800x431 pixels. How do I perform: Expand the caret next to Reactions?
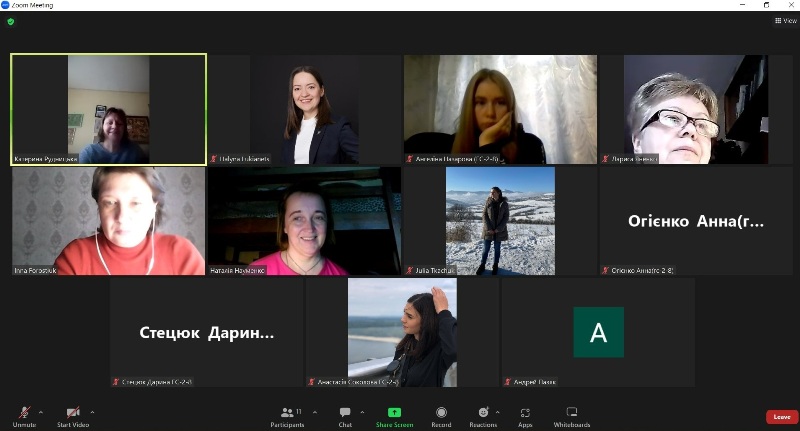tap(497, 412)
